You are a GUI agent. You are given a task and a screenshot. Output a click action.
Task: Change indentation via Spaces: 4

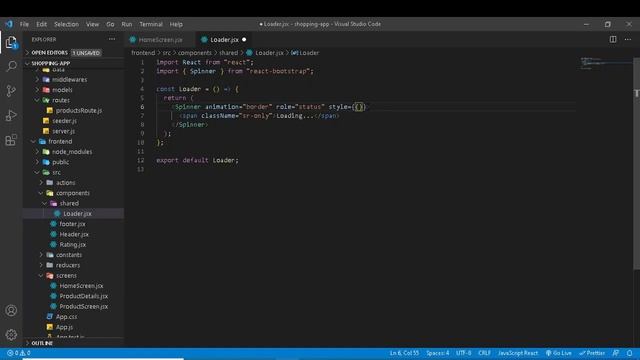click(x=438, y=353)
